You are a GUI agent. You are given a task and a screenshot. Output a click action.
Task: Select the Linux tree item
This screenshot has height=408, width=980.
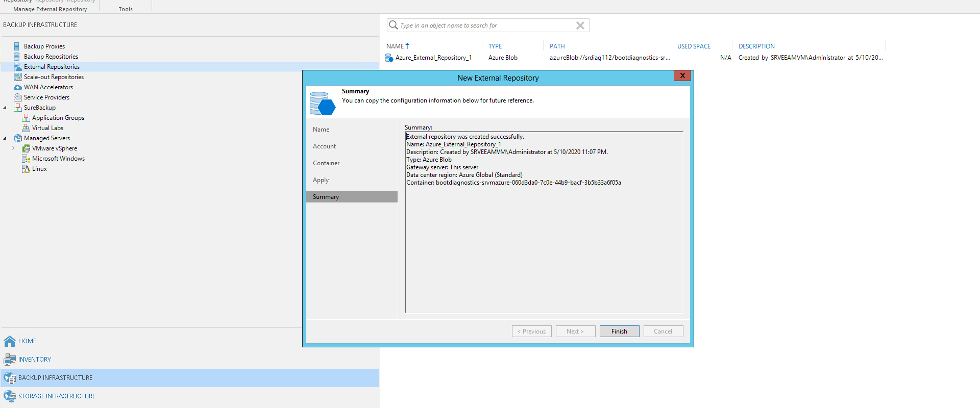(39, 169)
